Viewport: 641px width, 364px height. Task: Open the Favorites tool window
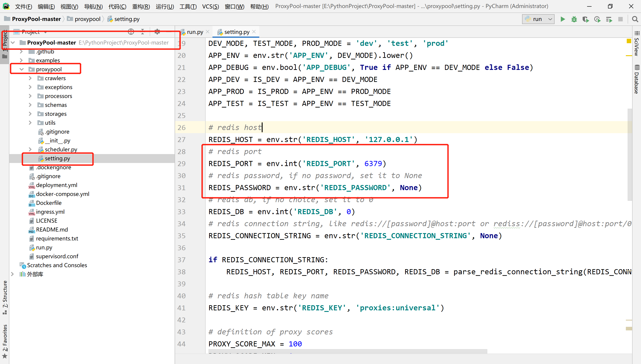point(5,341)
